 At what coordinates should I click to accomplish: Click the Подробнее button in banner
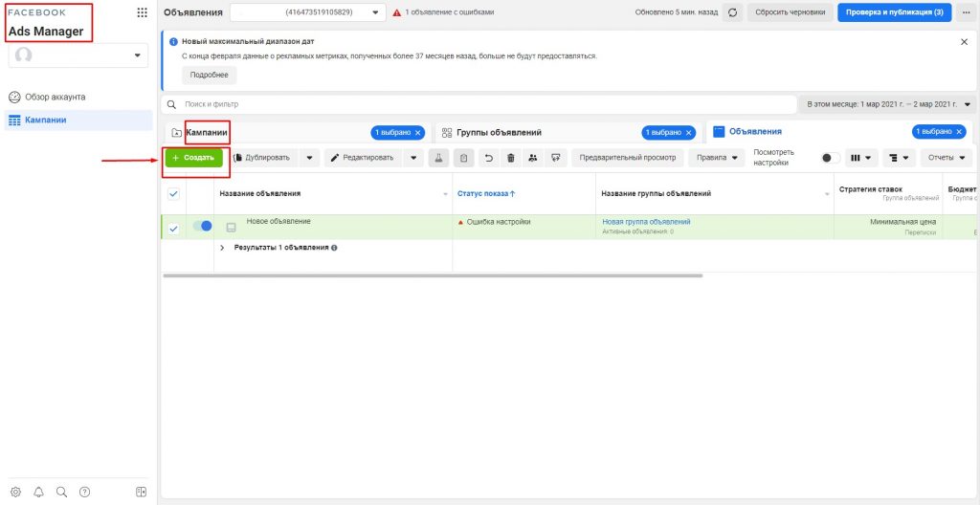(x=210, y=75)
